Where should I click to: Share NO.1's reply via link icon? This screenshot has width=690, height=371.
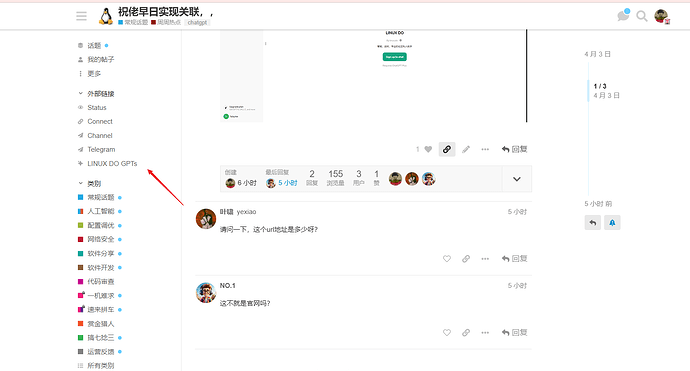[466, 333]
